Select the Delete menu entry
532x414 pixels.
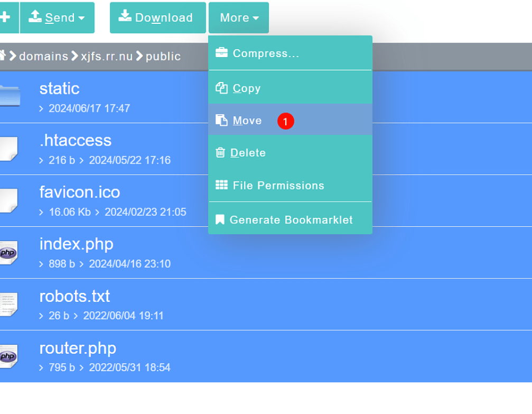point(247,153)
